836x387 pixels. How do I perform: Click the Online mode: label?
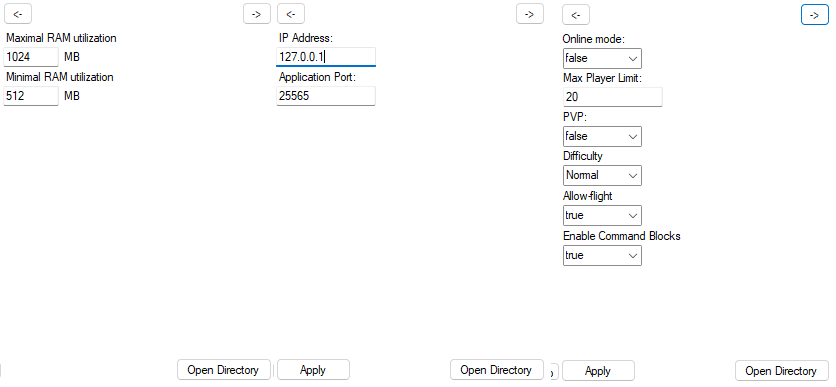pyautogui.click(x=594, y=39)
